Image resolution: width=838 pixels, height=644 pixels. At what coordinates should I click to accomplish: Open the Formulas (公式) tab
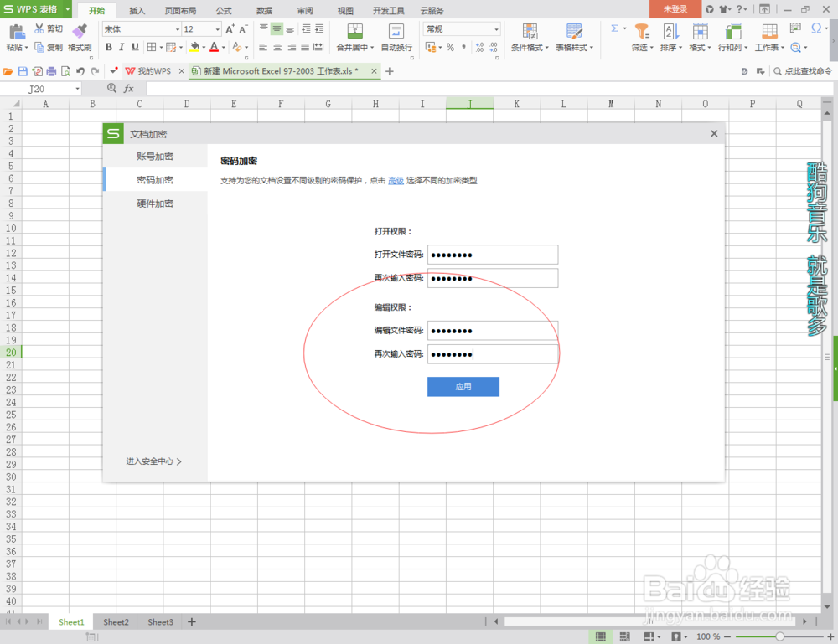pyautogui.click(x=224, y=11)
